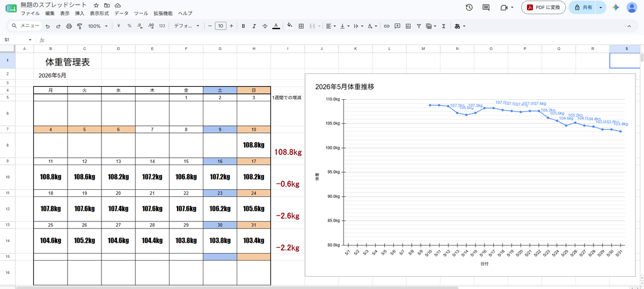Screen dimensions: 644x289
Task: Open the text wrapping dropdown
Action: pyautogui.click(x=358, y=26)
